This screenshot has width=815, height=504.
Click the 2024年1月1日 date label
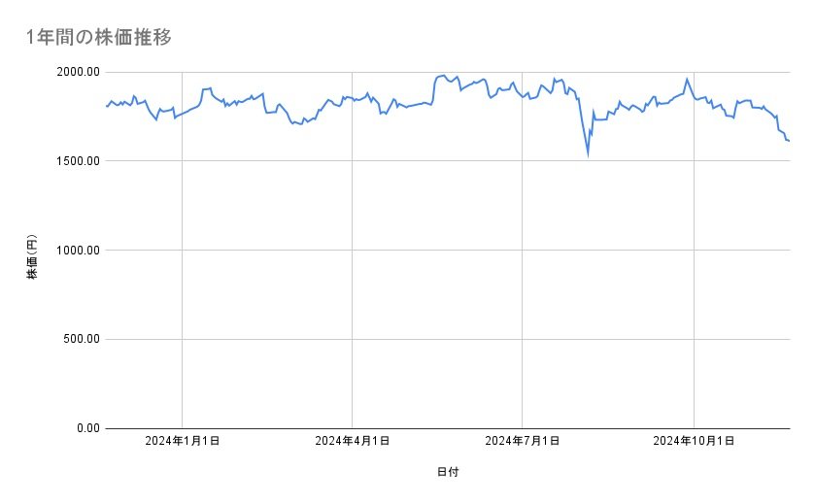pos(182,442)
